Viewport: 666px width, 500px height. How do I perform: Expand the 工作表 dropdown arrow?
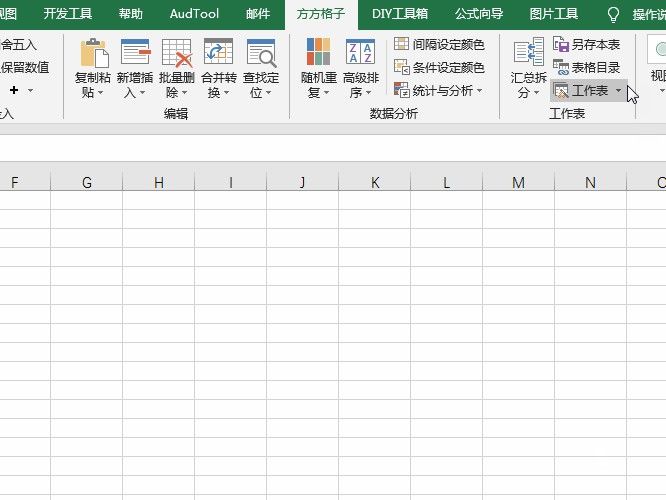[618, 90]
